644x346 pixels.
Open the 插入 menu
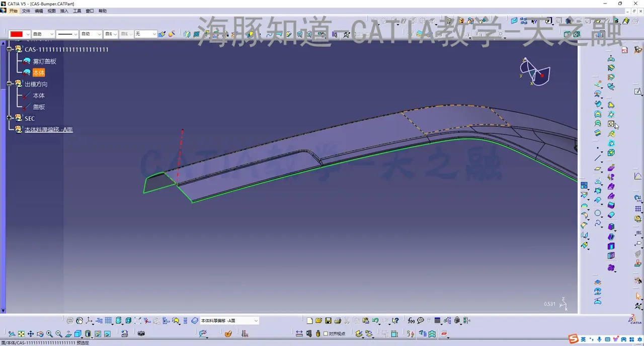pyautogui.click(x=64, y=11)
